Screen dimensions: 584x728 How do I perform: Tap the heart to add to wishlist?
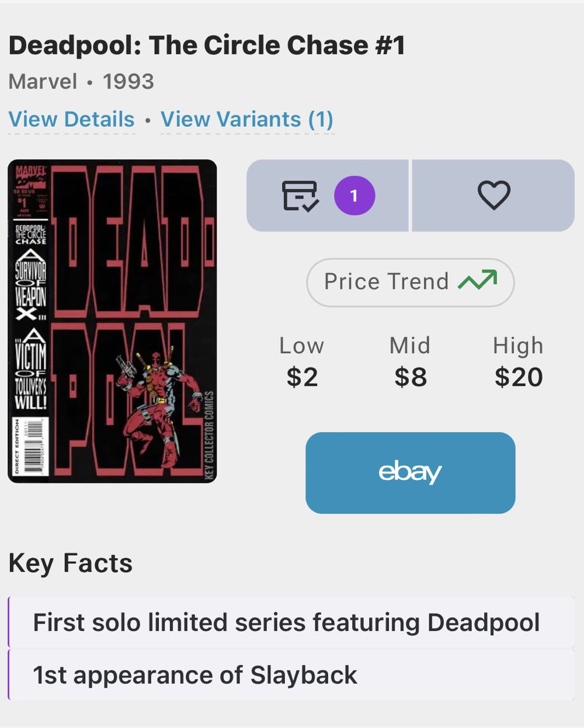[493, 196]
